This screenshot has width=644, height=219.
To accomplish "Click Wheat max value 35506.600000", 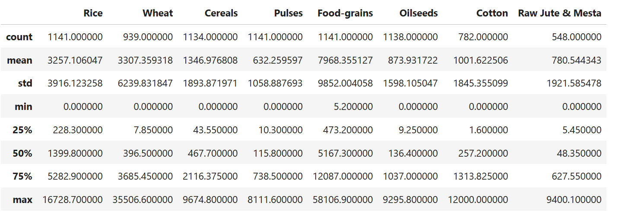I will (143, 200).
